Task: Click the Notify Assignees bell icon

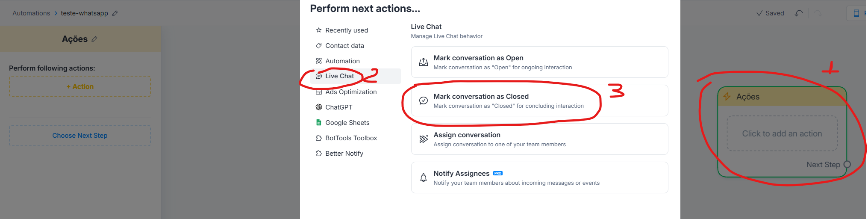Action: [x=424, y=178]
